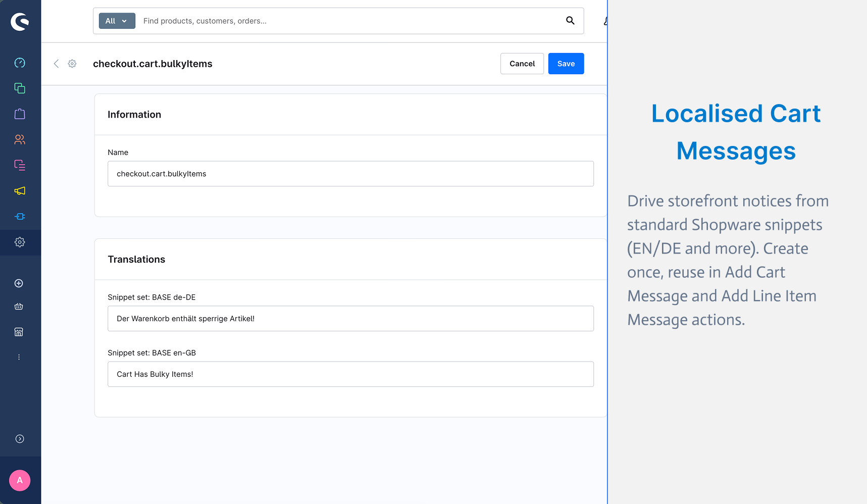
Task: Open the Content icon in sidebar
Action: click(x=20, y=165)
